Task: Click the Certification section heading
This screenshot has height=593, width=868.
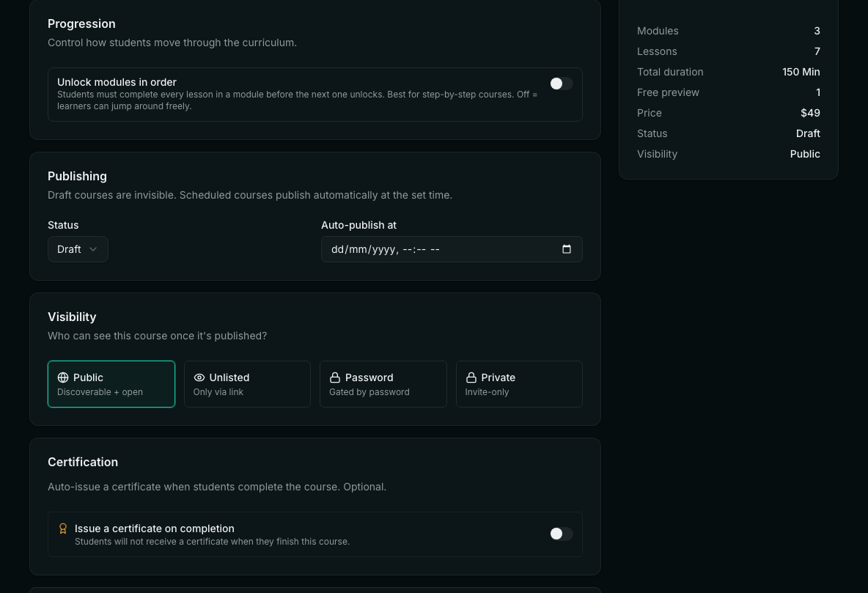Action: click(x=83, y=462)
